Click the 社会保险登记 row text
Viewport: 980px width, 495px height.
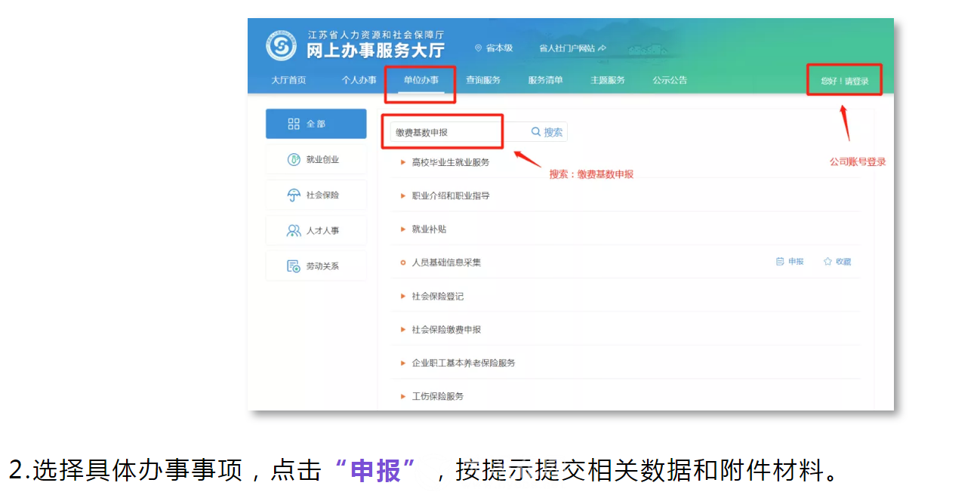coord(437,296)
